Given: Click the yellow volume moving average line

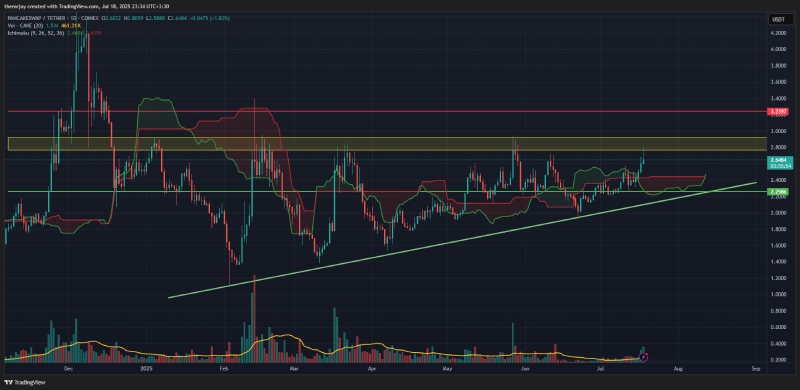Looking at the screenshot, I should pos(276,336).
